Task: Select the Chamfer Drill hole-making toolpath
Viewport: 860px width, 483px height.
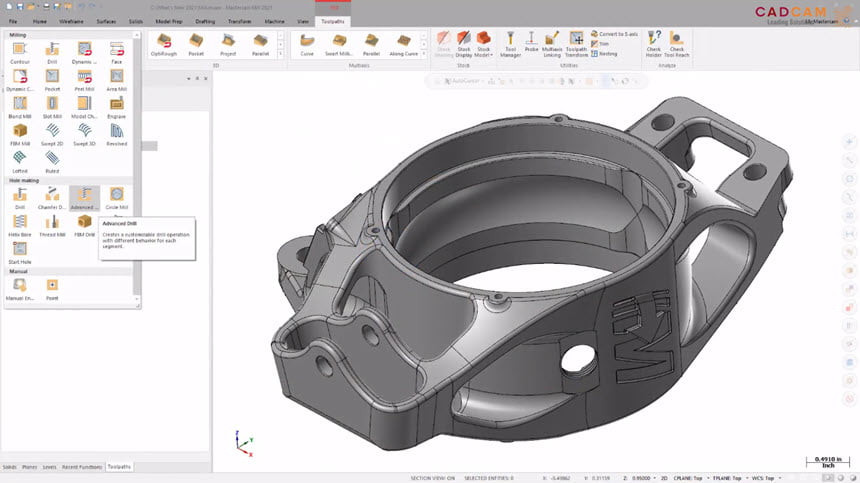Action: click(52, 198)
